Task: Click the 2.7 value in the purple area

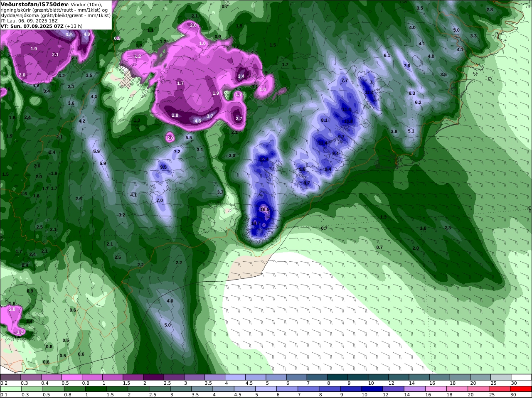Action: coord(239,118)
